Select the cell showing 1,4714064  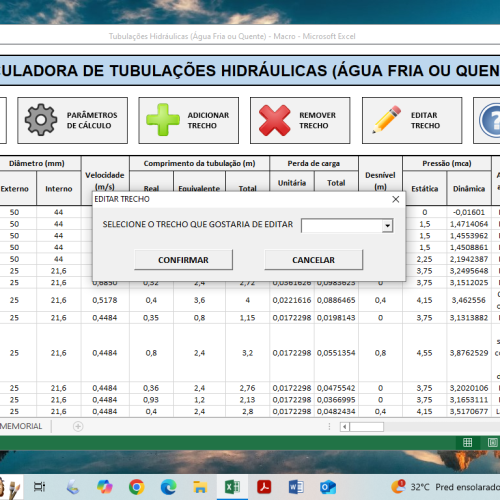[469, 224]
